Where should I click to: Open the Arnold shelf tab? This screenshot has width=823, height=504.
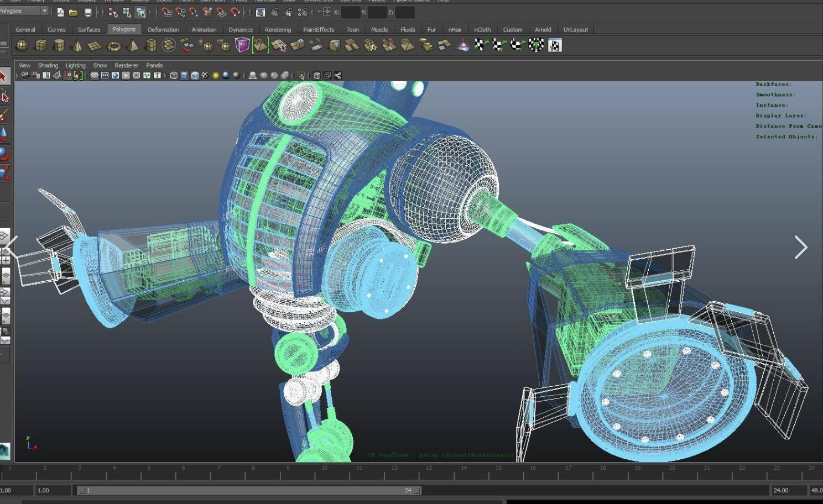[x=543, y=30]
